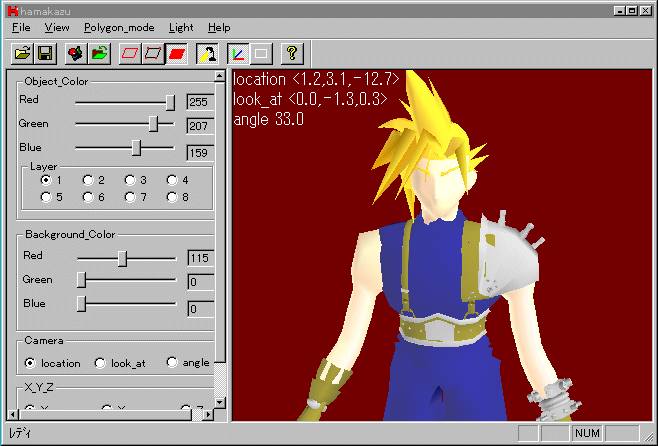The image size is (658, 446).
Task: Select Layer 6 radio button
Action: [x=88, y=197]
